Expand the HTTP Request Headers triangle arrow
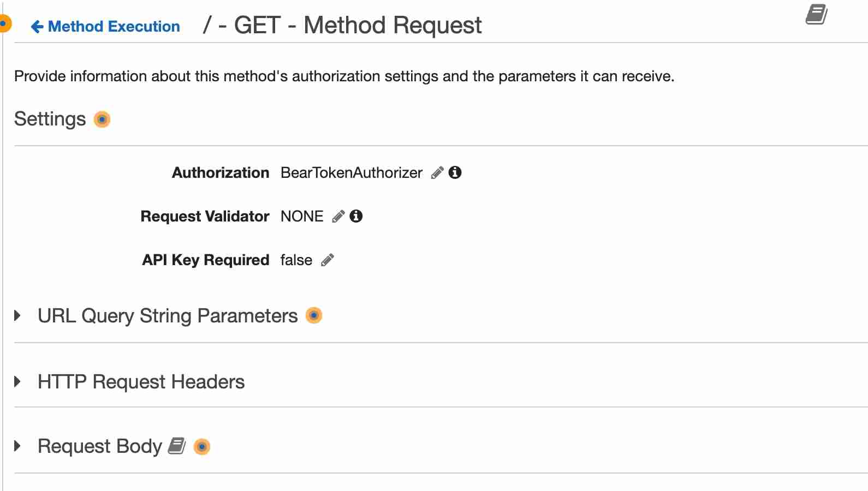Image resolution: width=868 pixels, height=491 pixels. point(17,381)
